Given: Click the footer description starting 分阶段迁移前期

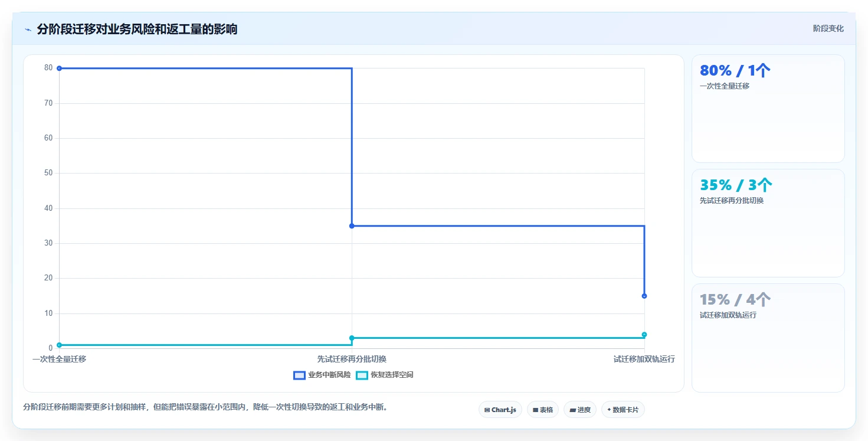Looking at the screenshot, I should click(205, 407).
